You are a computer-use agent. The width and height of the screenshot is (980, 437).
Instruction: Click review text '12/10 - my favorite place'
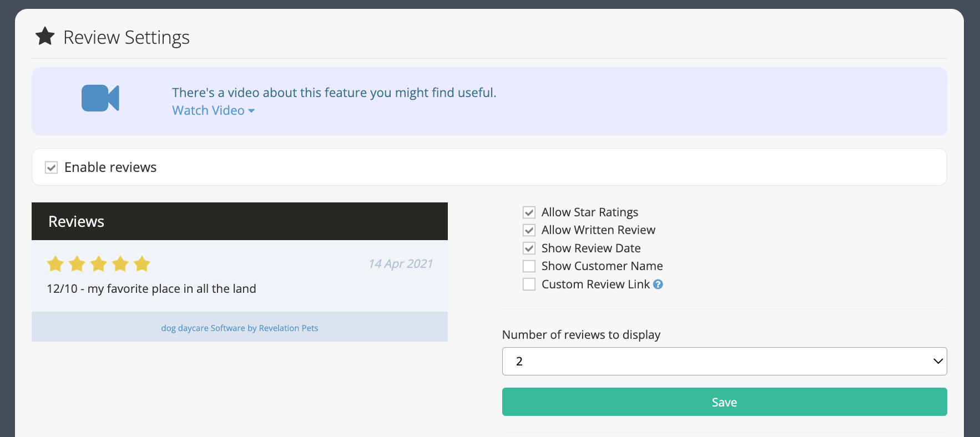151,289
